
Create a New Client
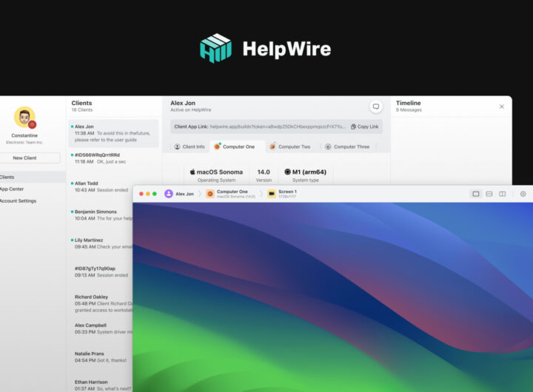click(24, 158)
